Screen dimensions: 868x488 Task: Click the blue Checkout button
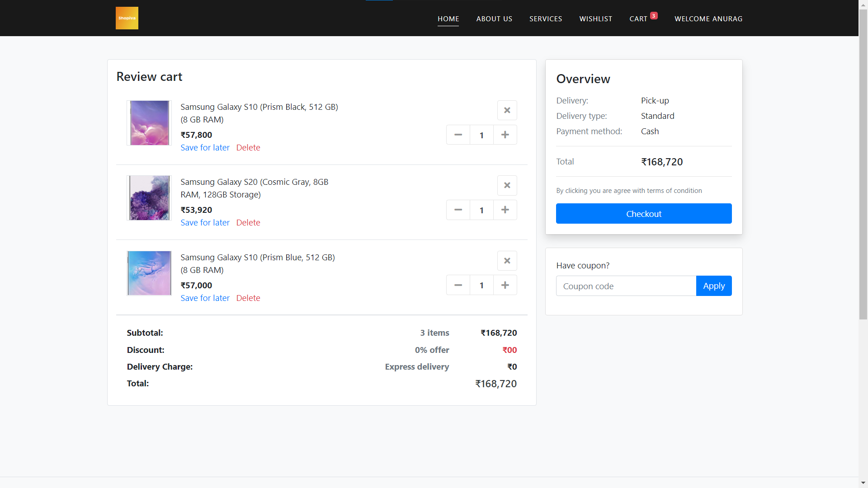coord(643,214)
